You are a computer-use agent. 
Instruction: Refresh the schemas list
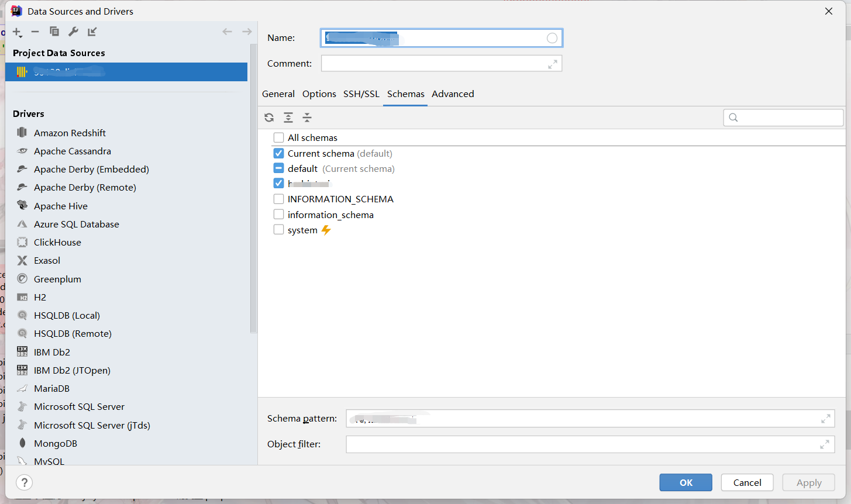pos(269,118)
